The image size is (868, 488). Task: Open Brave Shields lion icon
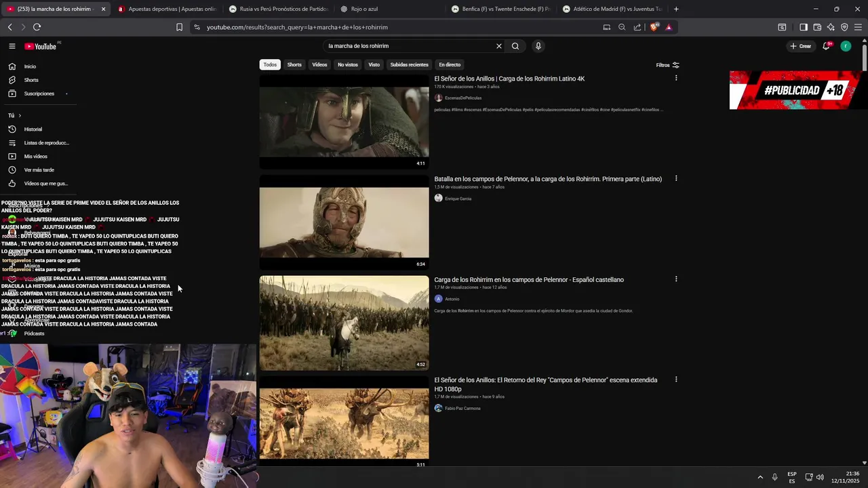click(654, 27)
